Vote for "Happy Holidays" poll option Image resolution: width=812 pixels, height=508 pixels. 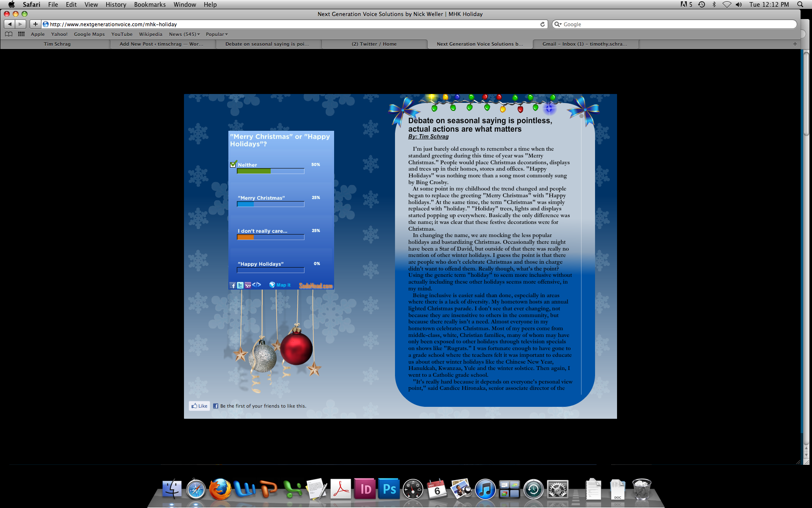click(x=261, y=264)
